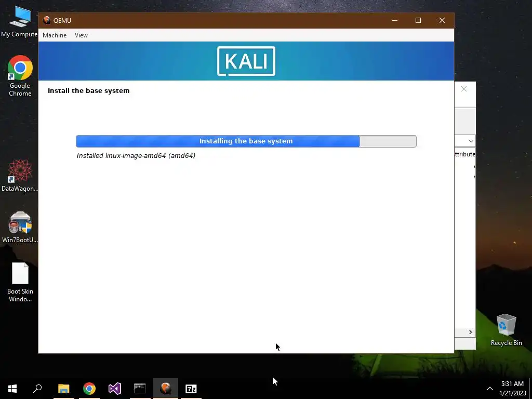532x399 pixels.
Task: Open My Computer desktop icon
Action: click(19, 21)
